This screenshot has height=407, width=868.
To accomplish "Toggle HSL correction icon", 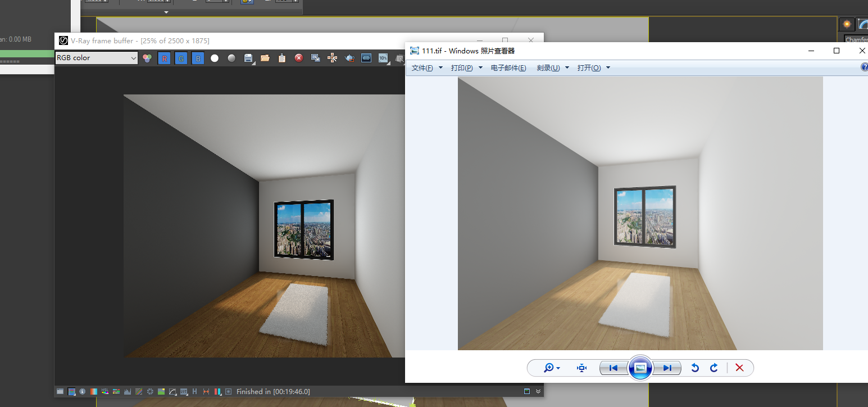I will [x=105, y=391].
